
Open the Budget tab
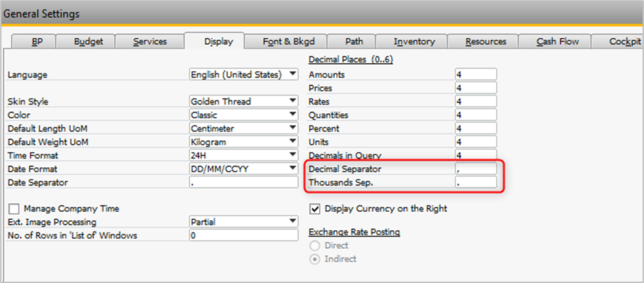pyautogui.click(x=87, y=41)
